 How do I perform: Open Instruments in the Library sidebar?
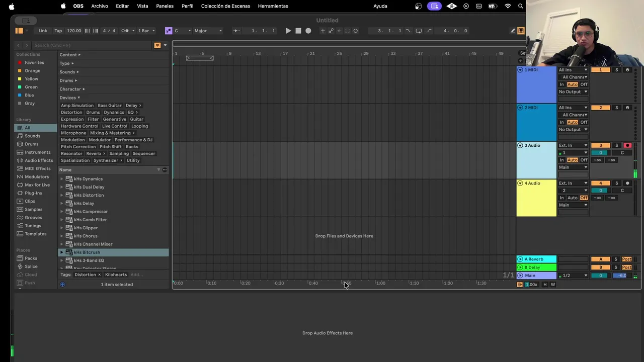click(37, 152)
